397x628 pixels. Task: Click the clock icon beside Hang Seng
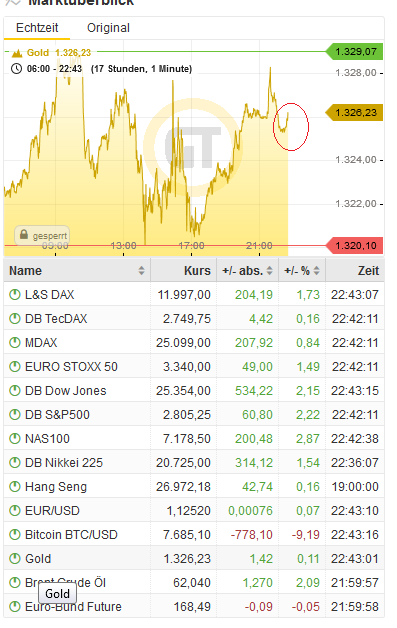15,487
